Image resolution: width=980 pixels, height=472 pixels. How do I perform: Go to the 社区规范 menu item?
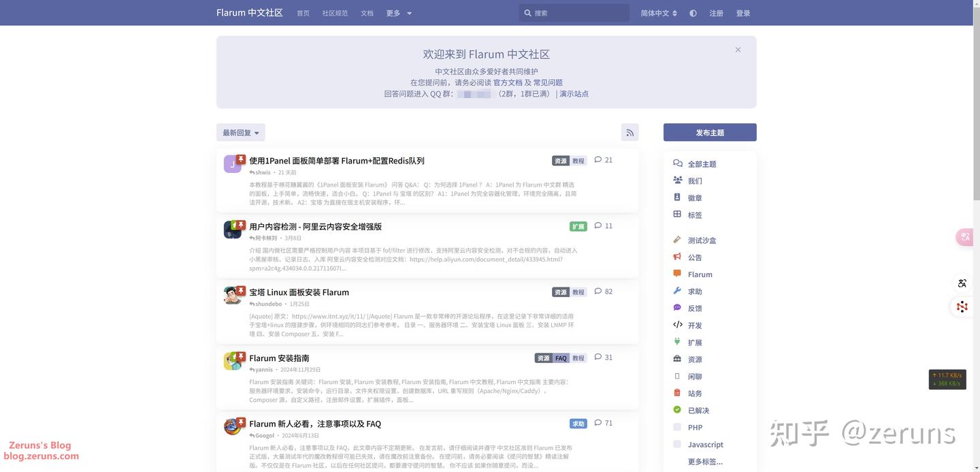tap(334, 13)
